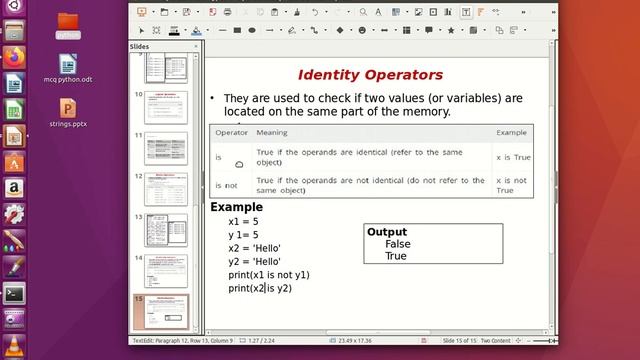
Task: Open the Line Color dropdown arrow
Action: [x=185, y=30]
